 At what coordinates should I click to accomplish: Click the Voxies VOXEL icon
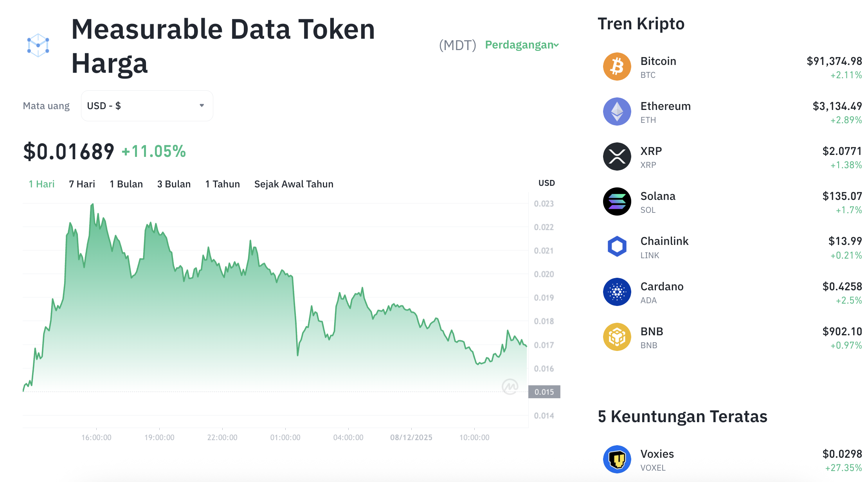click(x=617, y=459)
